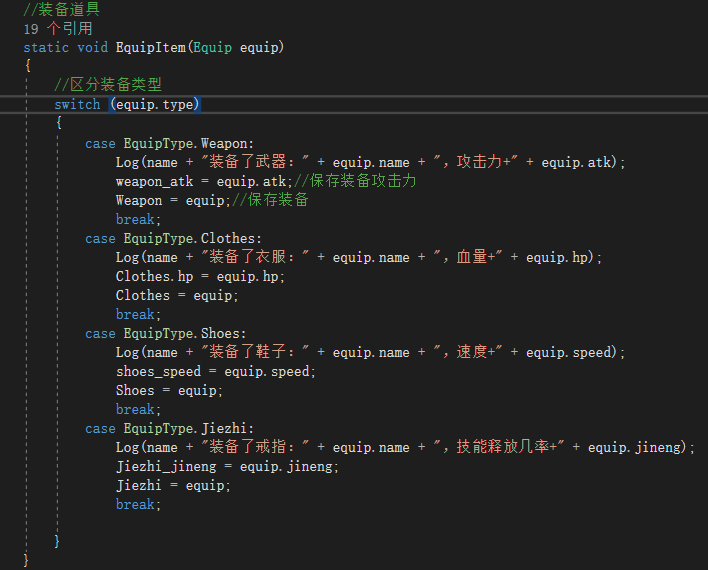Click the comment "//保存装备攻击力"
Screen dimensions: 708x570
click(355, 181)
